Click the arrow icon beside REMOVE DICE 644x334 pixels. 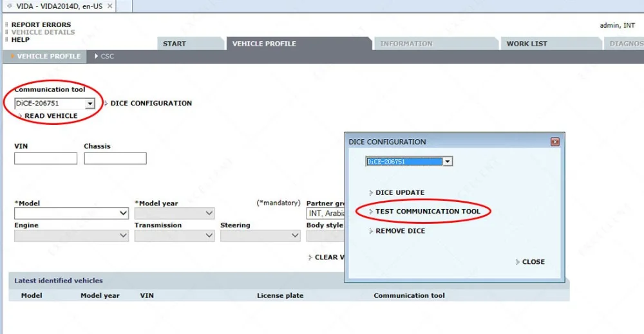[x=371, y=231]
